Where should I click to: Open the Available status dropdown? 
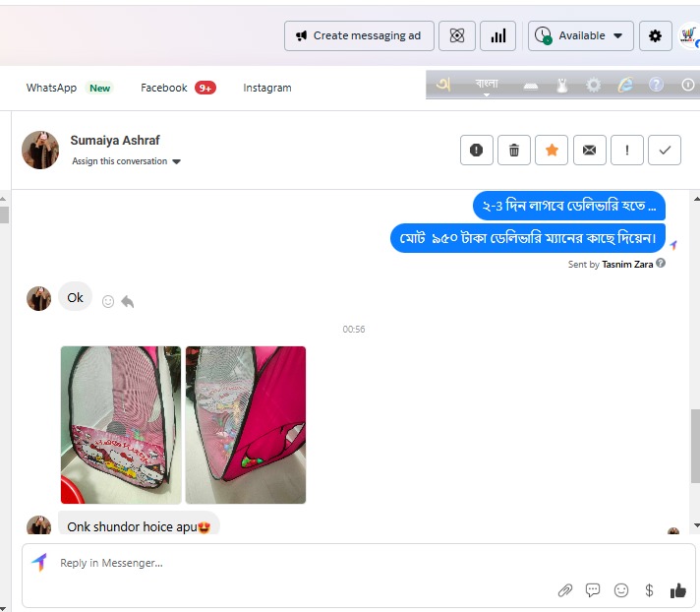pyautogui.click(x=581, y=35)
